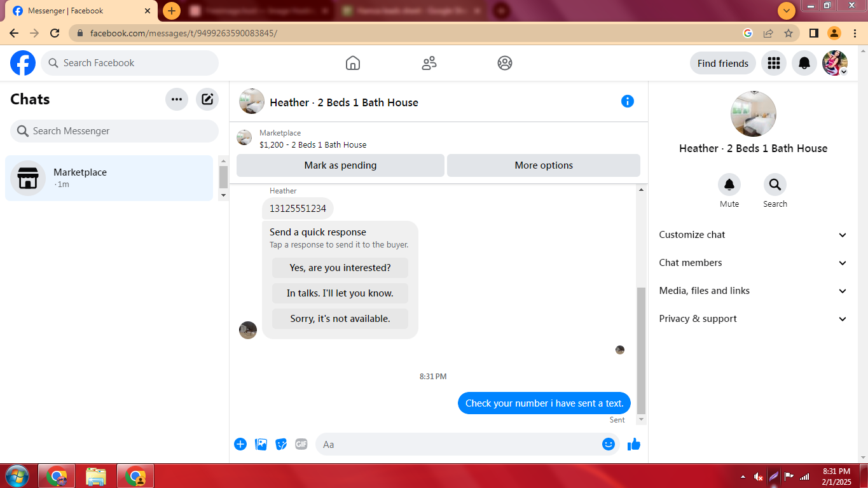The image size is (868, 488).
Task: Open the Home feed icon
Action: 353,63
